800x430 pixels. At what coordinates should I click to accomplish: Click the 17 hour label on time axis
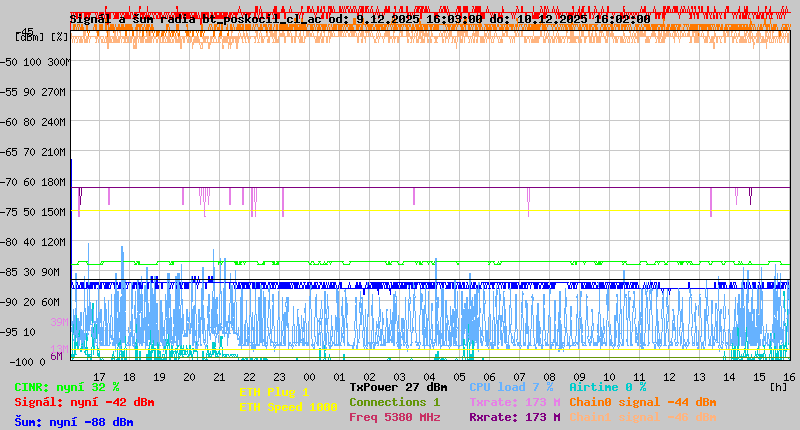click(100, 377)
